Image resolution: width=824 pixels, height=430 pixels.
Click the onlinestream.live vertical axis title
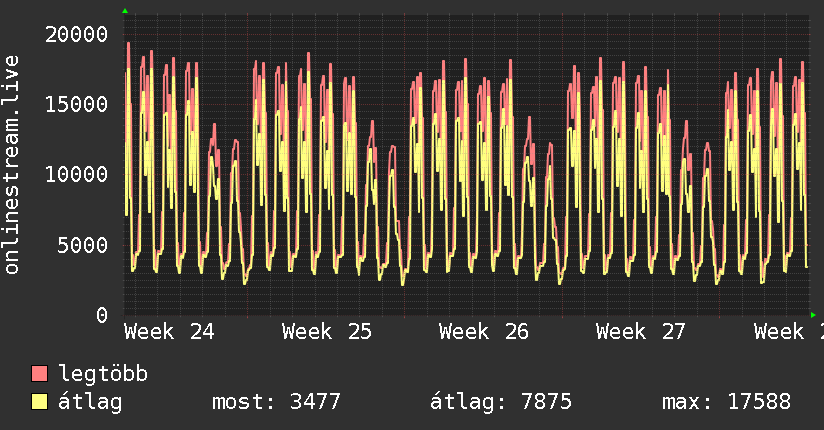[x=12, y=165]
